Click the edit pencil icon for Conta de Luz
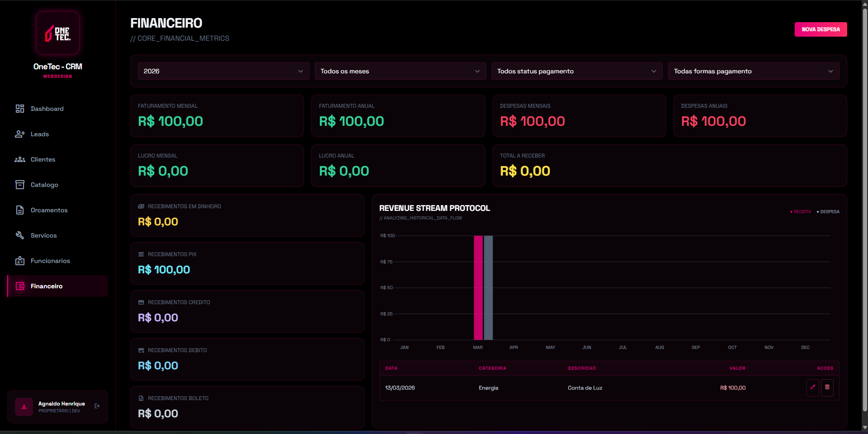This screenshot has width=868, height=434. point(812,388)
